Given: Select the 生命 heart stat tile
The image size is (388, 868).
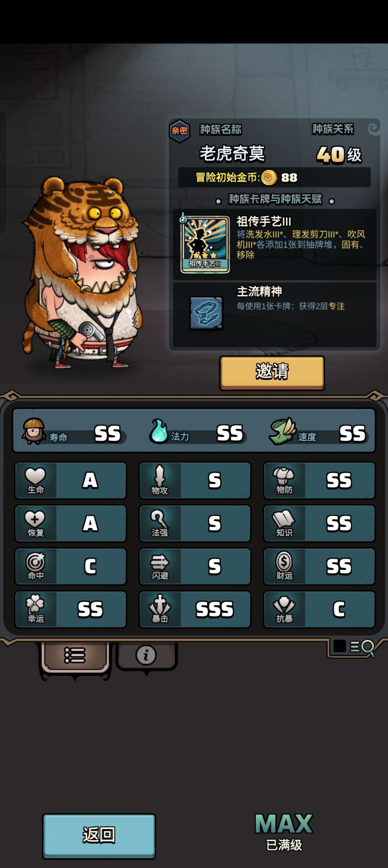Looking at the screenshot, I should click(71, 481).
